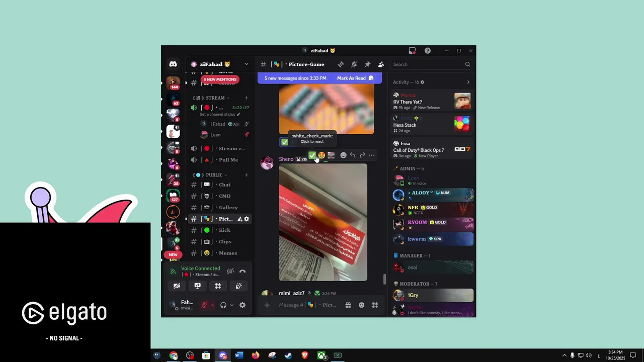Open Sheno's red box image
The image size is (644, 362).
[323, 222]
